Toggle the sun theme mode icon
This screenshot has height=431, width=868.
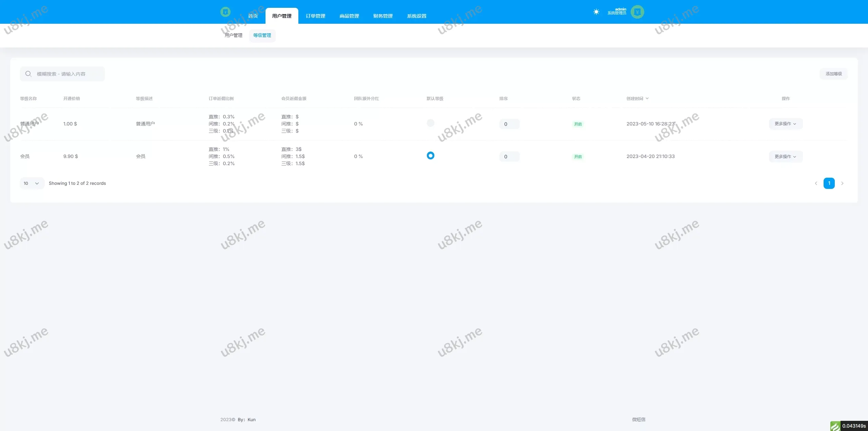(x=596, y=12)
